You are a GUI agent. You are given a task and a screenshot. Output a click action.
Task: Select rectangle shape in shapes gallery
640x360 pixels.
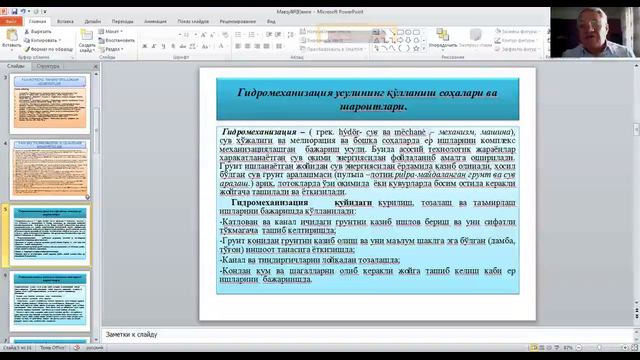(x=400, y=32)
